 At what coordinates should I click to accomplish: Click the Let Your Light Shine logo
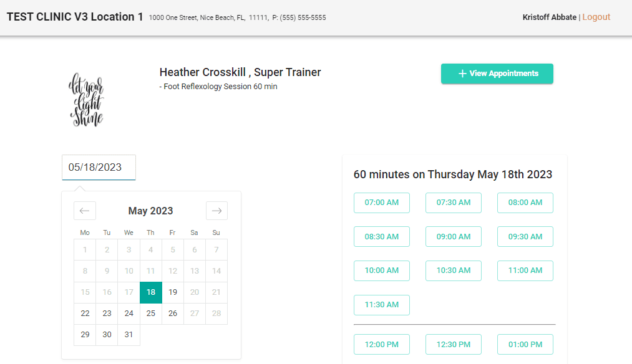[x=86, y=100]
